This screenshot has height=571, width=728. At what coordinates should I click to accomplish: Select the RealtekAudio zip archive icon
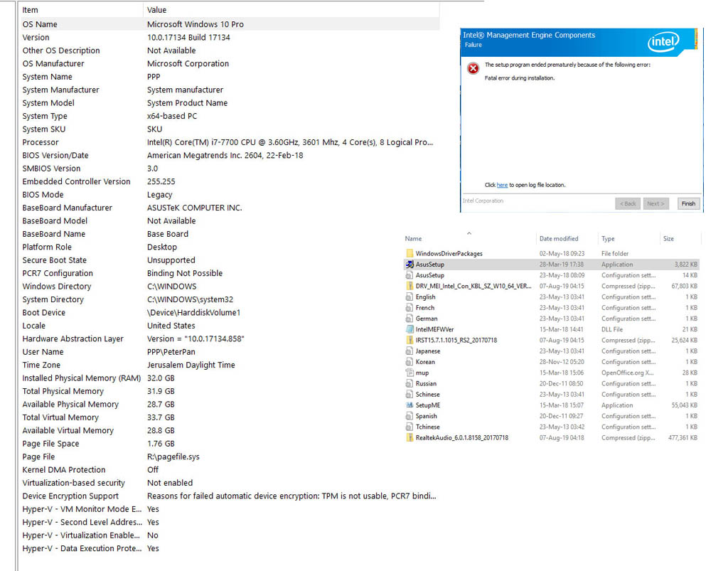[409, 438]
